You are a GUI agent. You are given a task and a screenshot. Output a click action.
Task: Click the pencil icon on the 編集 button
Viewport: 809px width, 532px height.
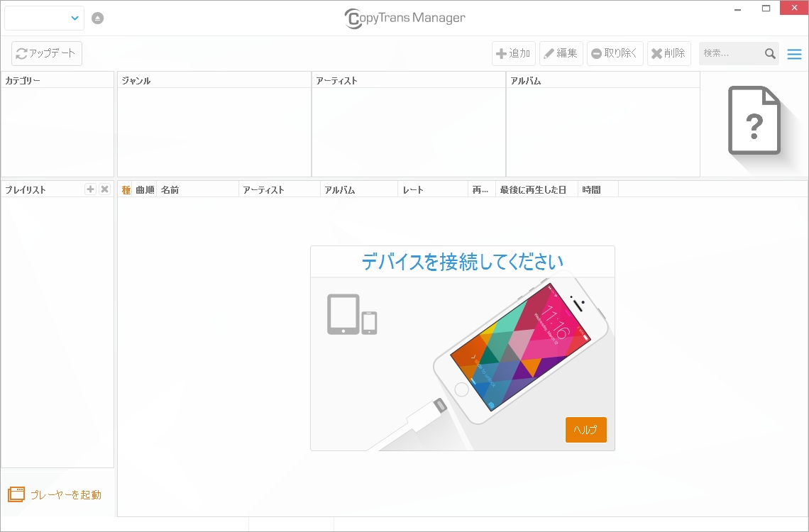tap(548, 52)
